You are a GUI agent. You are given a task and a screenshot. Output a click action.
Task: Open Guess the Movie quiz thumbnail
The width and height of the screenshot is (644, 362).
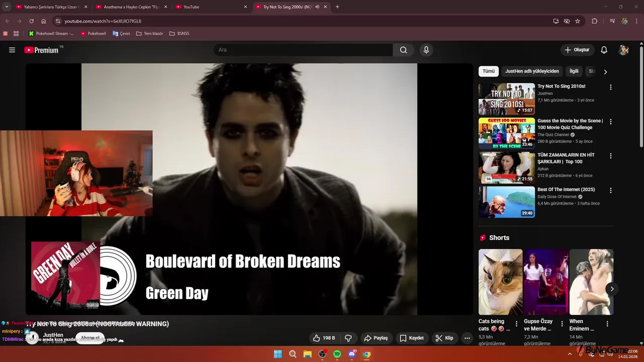[x=507, y=133]
